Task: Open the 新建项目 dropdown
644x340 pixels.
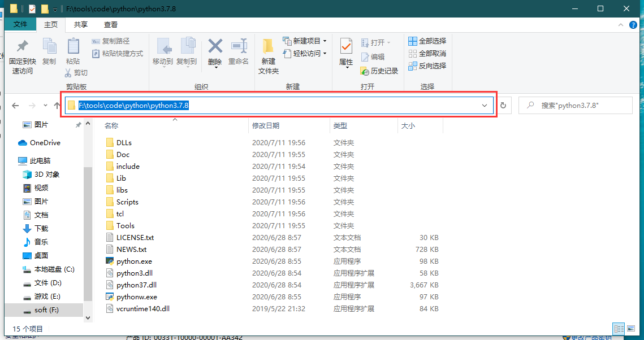Action: pos(305,41)
